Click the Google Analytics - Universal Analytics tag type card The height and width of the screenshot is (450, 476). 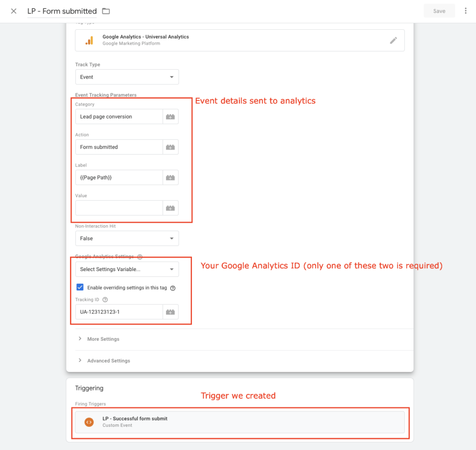click(240, 40)
